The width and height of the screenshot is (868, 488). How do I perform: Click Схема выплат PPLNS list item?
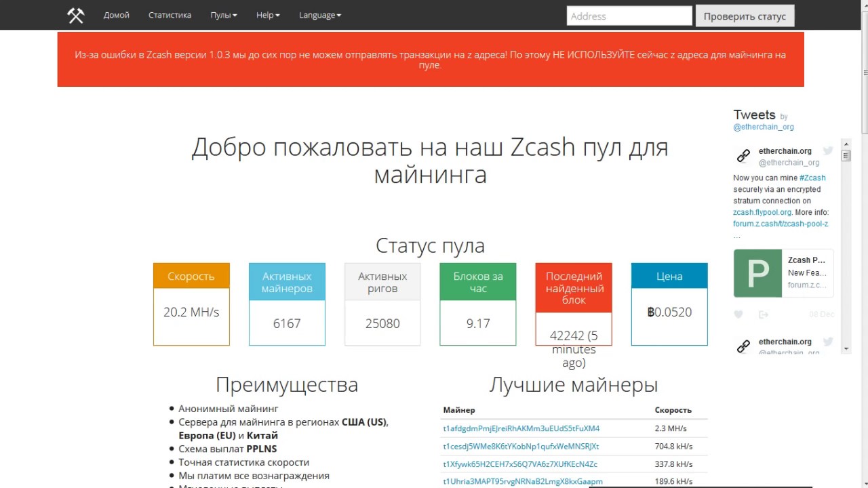tap(228, 449)
